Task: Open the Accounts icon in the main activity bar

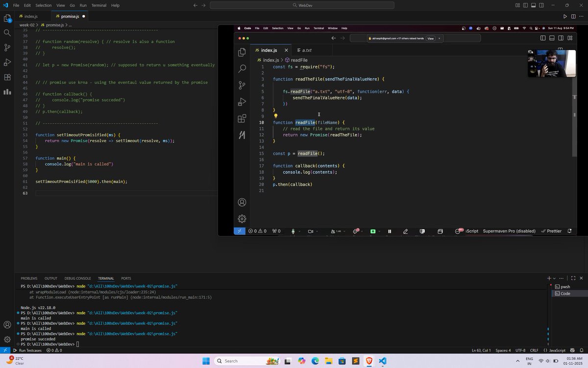Action: (7, 324)
